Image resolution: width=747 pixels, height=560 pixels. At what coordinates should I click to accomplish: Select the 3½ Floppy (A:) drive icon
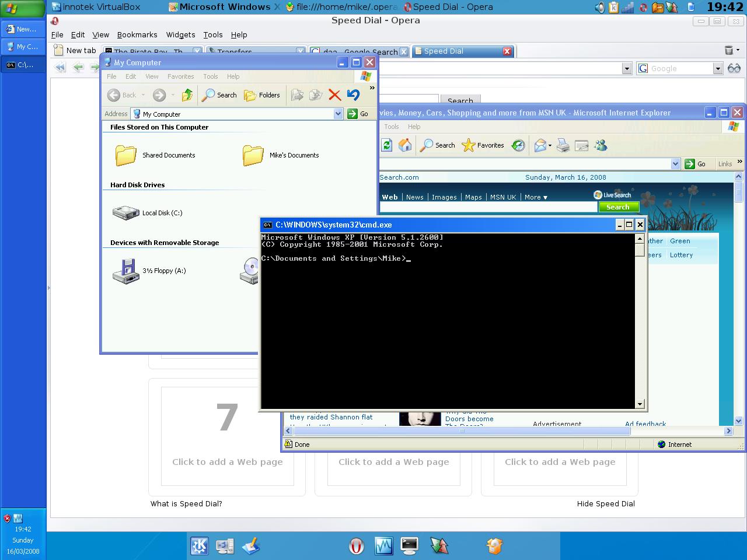pos(126,271)
